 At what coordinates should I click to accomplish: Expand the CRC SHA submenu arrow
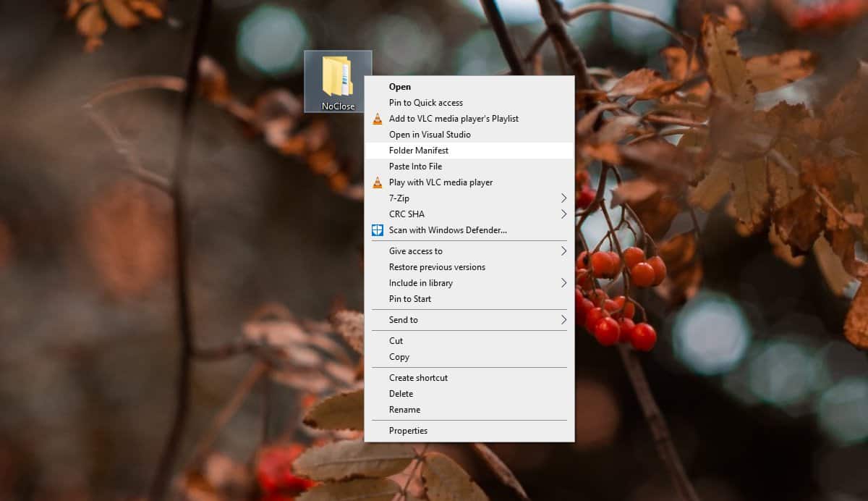[x=563, y=214]
